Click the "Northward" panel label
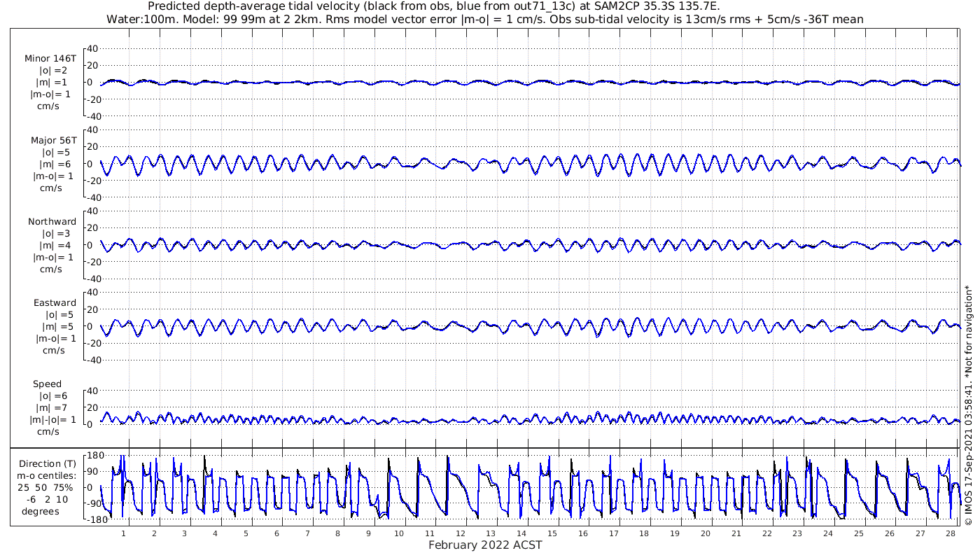This screenshot has width=980, height=560. (52, 222)
